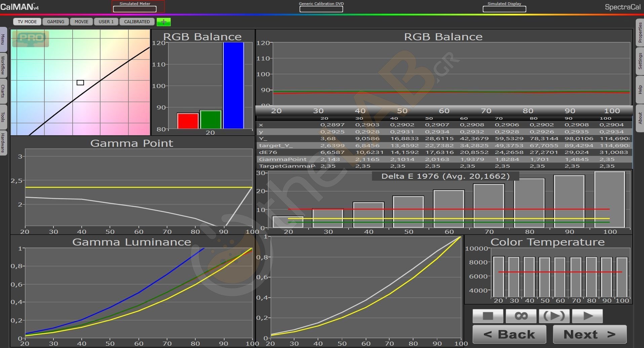Switch to the CALIBRATED tab

137,22
